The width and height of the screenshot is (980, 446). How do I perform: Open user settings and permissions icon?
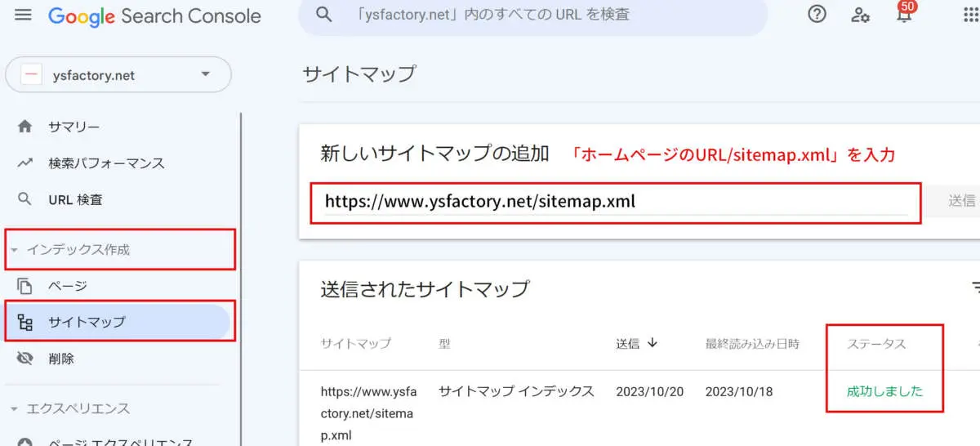(x=860, y=15)
